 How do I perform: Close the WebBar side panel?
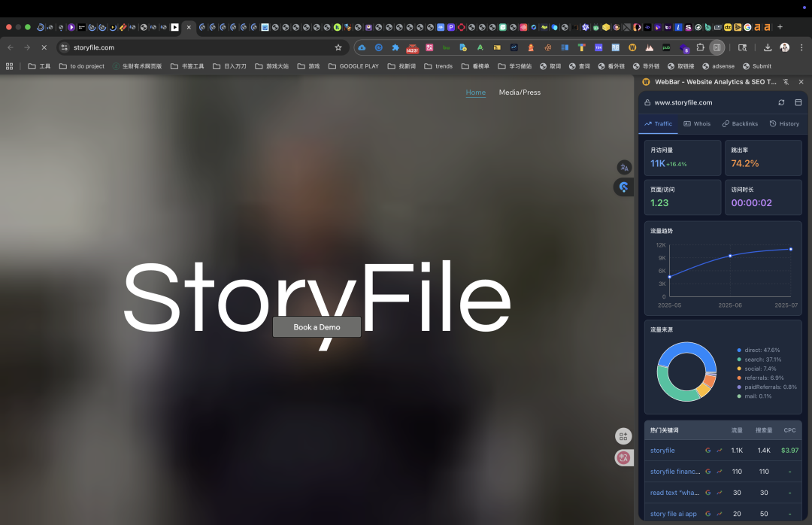pos(801,82)
